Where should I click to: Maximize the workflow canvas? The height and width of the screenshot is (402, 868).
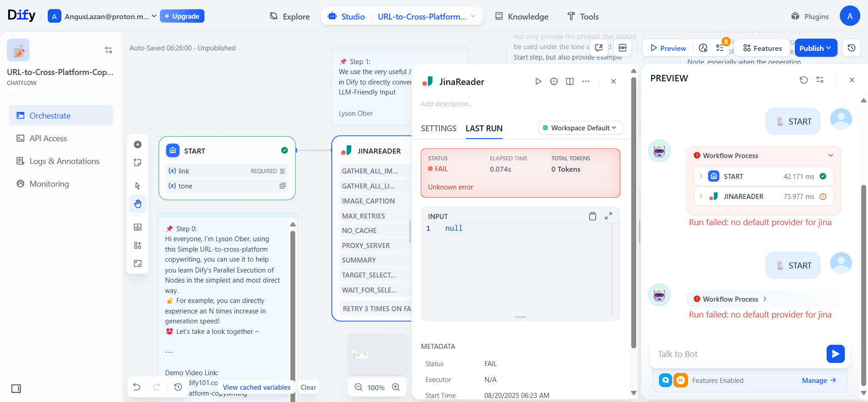[x=138, y=263]
